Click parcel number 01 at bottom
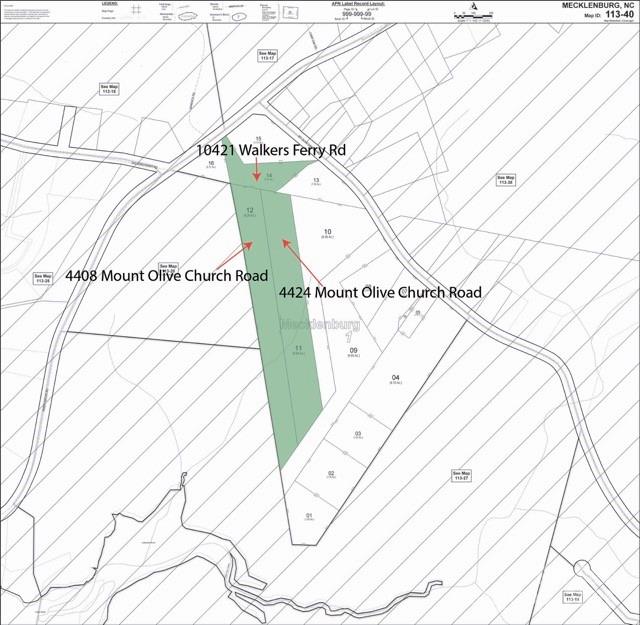Image resolution: width=640 pixels, height=625 pixels. tap(309, 515)
